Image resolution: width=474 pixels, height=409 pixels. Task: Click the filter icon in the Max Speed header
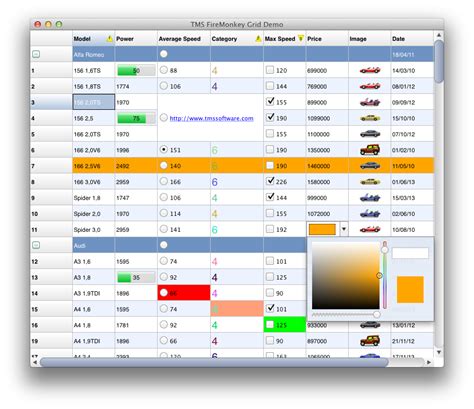[x=301, y=38]
